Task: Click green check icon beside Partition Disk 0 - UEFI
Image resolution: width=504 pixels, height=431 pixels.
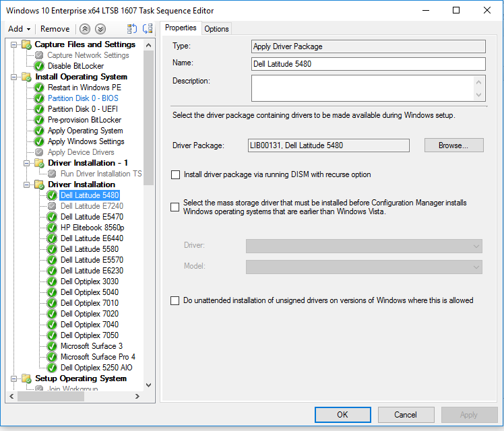Action: (x=39, y=109)
